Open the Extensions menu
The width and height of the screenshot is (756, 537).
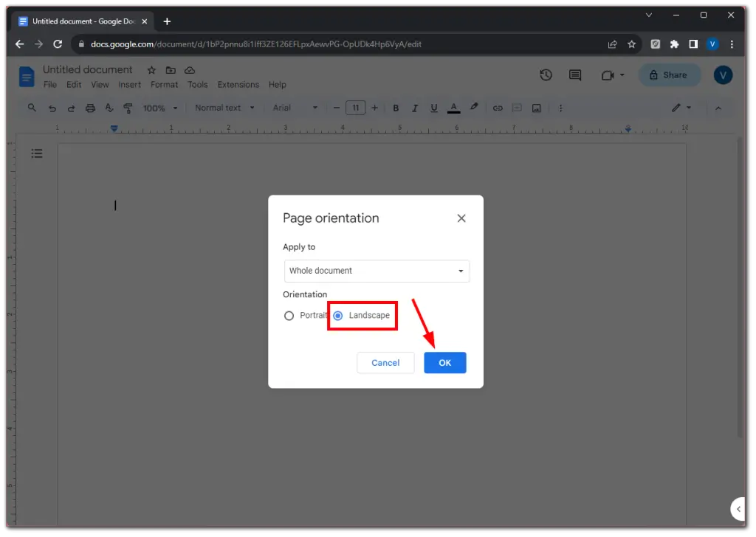click(x=238, y=84)
